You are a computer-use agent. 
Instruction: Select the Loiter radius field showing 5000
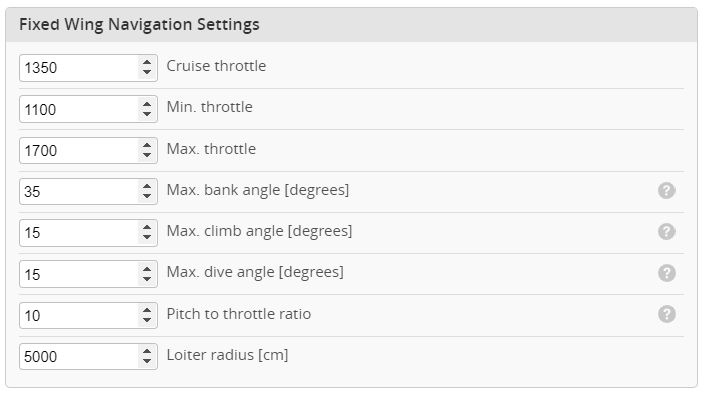(79, 357)
